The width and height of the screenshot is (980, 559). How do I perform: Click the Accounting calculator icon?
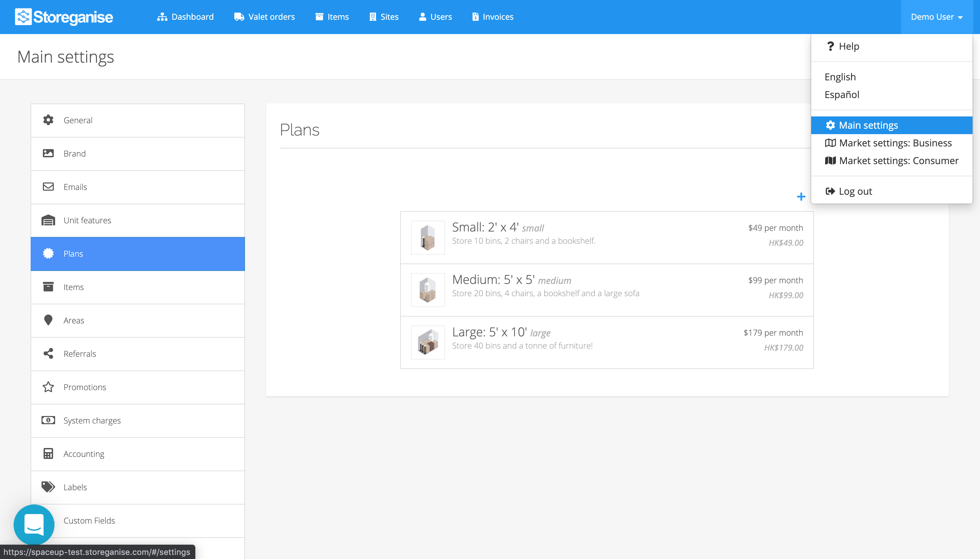tap(48, 454)
